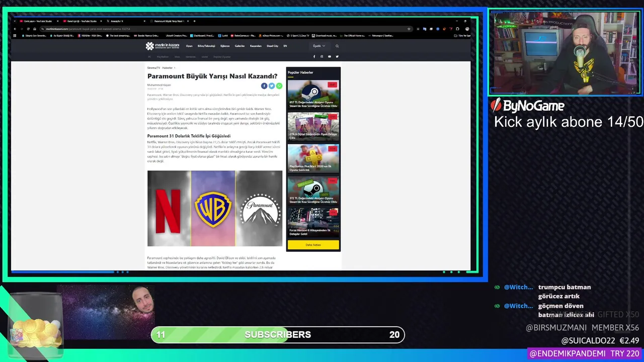Screen dimensions: 644x362
Task: Open the Ubisoft Creators bookmark
Action: [x=176, y=36]
